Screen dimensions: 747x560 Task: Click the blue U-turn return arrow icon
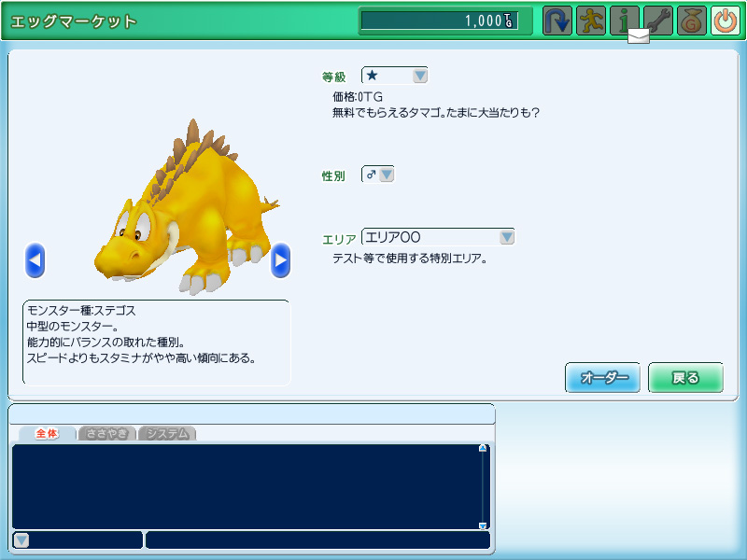pyautogui.click(x=557, y=21)
